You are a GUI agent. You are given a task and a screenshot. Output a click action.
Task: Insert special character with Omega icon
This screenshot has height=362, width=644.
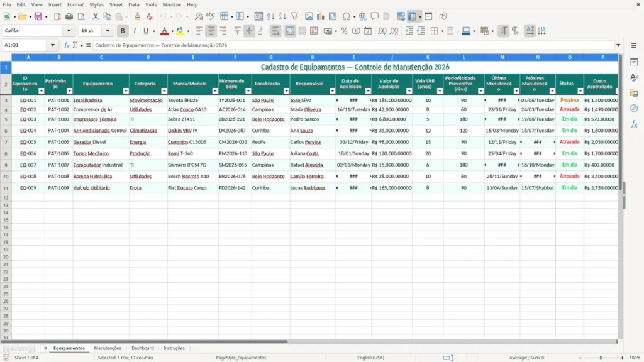coord(347,16)
